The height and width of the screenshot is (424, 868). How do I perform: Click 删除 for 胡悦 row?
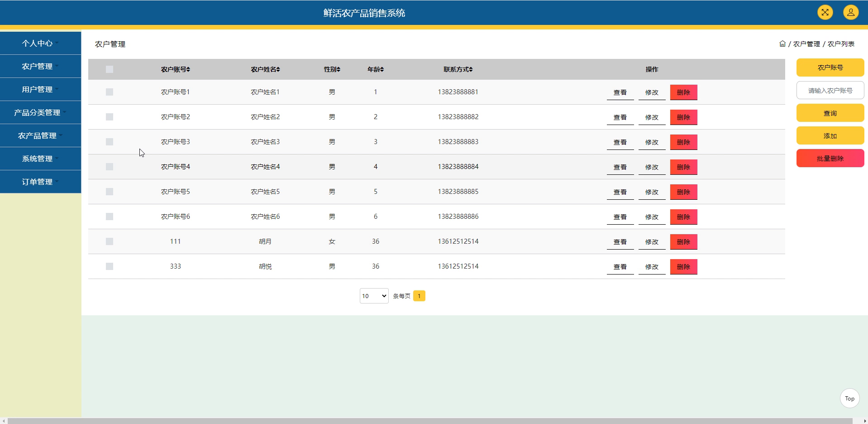click(x=683, y=267)
